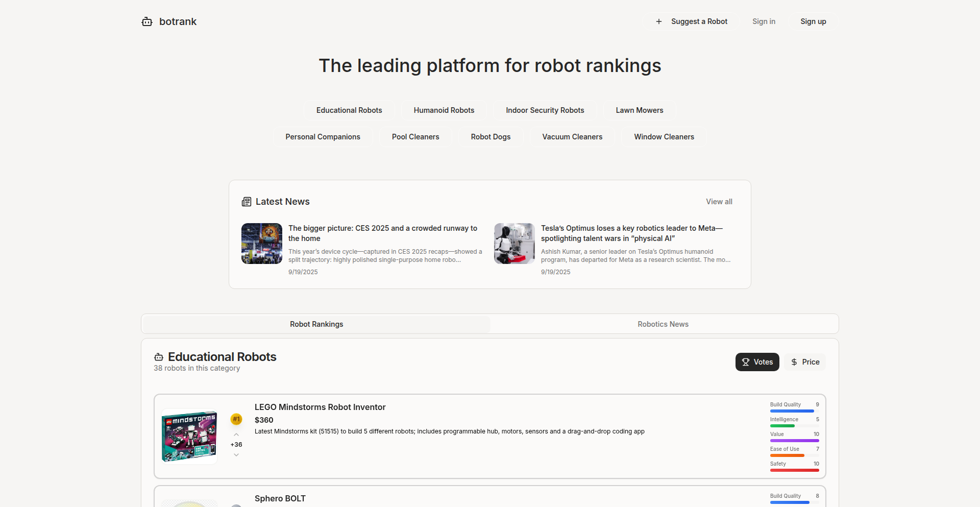Open the Pool Cleaners category
Image resolution: width=980 pixels, height=507 pixels.
point(415,137)
